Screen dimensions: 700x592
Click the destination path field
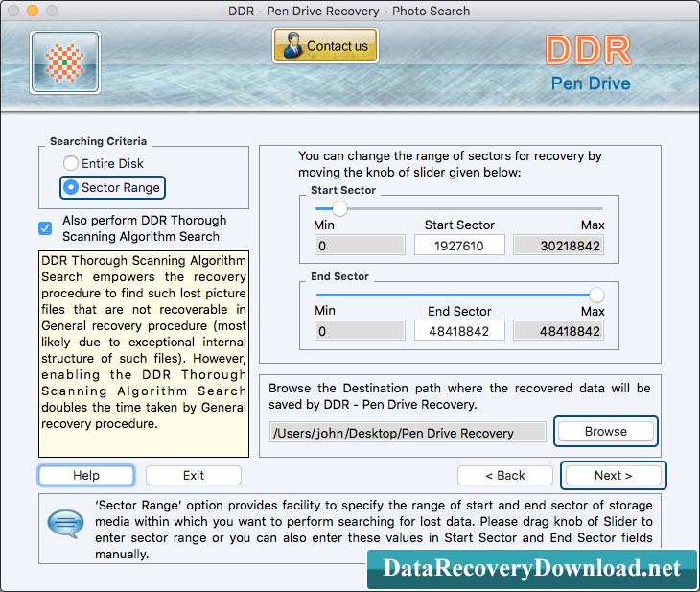click(408, 433)
